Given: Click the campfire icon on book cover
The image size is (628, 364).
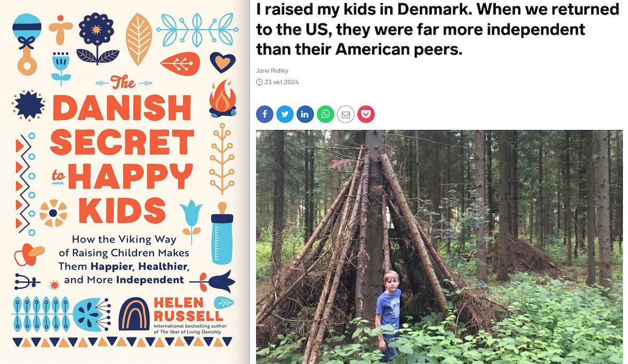Looking at the screenshot, I should point(223,98).
